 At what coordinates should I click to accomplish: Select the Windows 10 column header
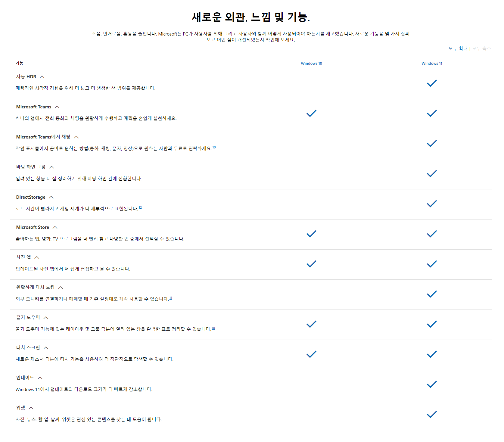point(311,63)
